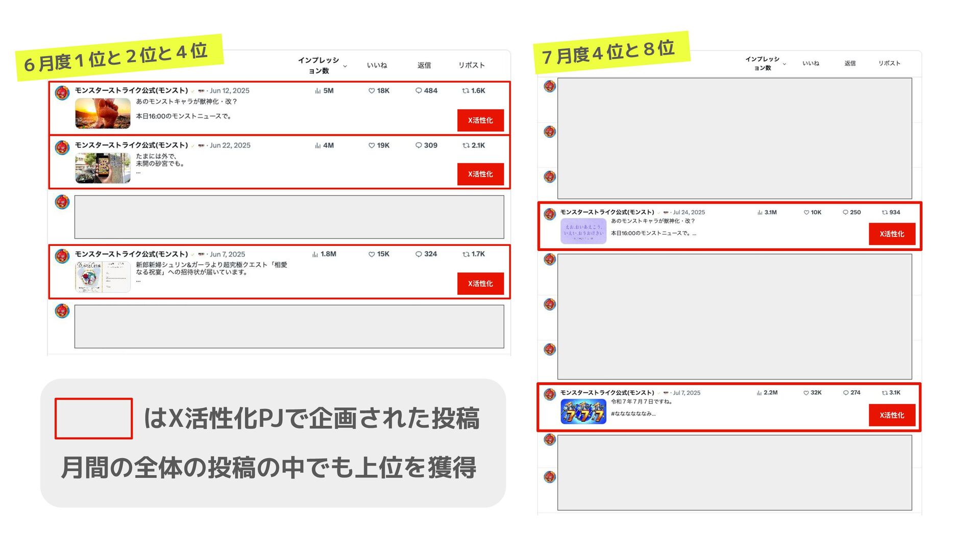
Task: Click the heart icon beside 15K
Action: pos(372,254)
